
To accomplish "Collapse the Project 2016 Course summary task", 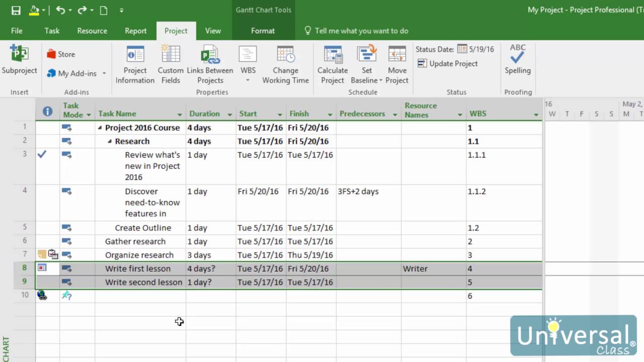I will 100,128.
